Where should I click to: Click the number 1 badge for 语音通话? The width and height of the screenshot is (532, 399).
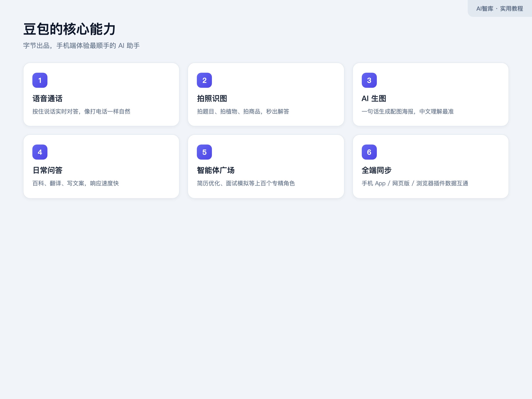coord(40,80)
